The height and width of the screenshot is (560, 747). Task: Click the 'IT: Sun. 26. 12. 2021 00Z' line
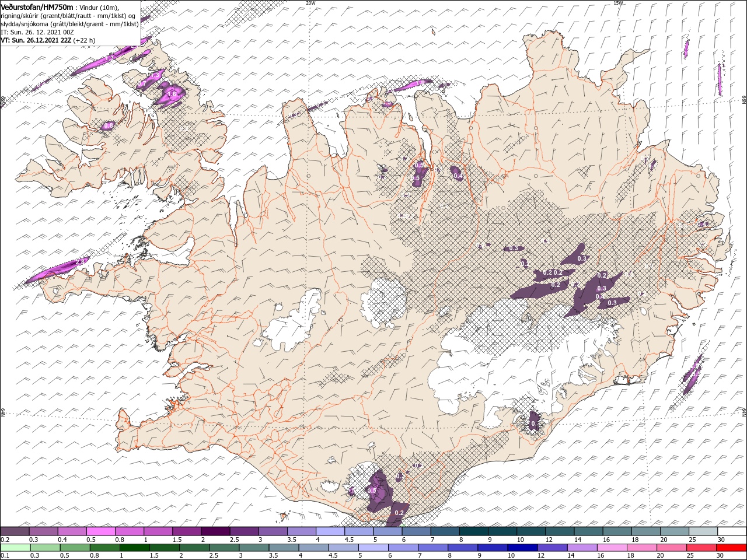pos(36,32)
